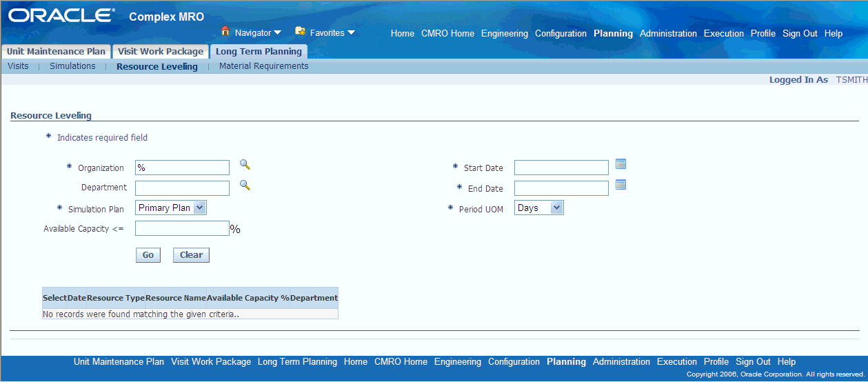This screenshot has height=382, width=868.
Task: Open the Organization search magnifier icon
Action: click(x=245, y=165)
